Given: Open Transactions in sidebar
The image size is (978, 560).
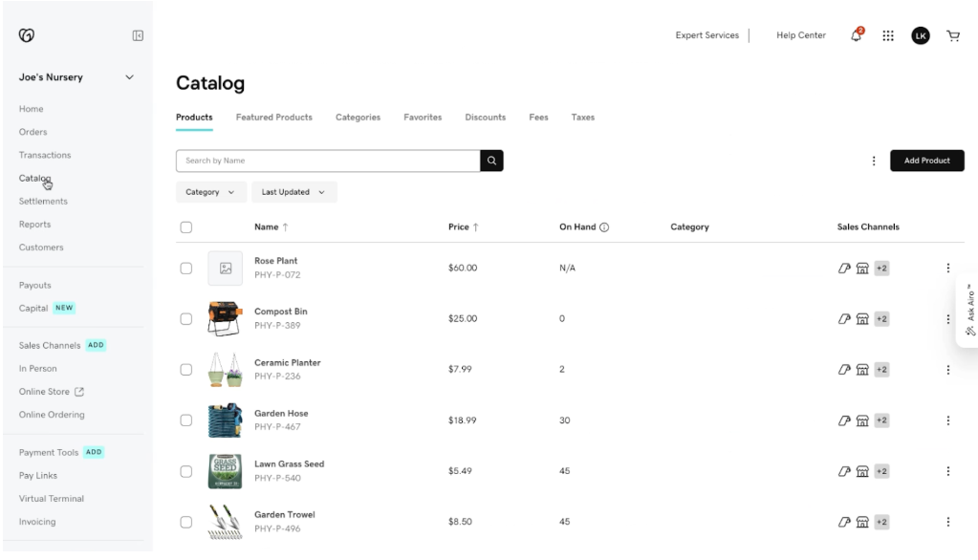Looking at the screenshot, I should click(45, 155).
